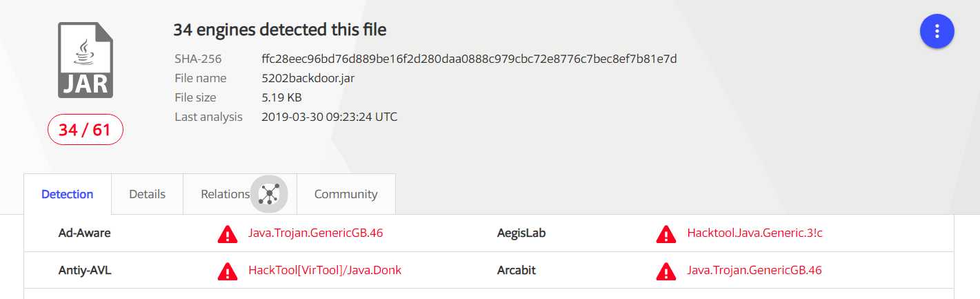Click the Hacktool.Java.Generic.3!c detection result
Image resolution: width=980 pixels, height=299 pixels.
754,233
